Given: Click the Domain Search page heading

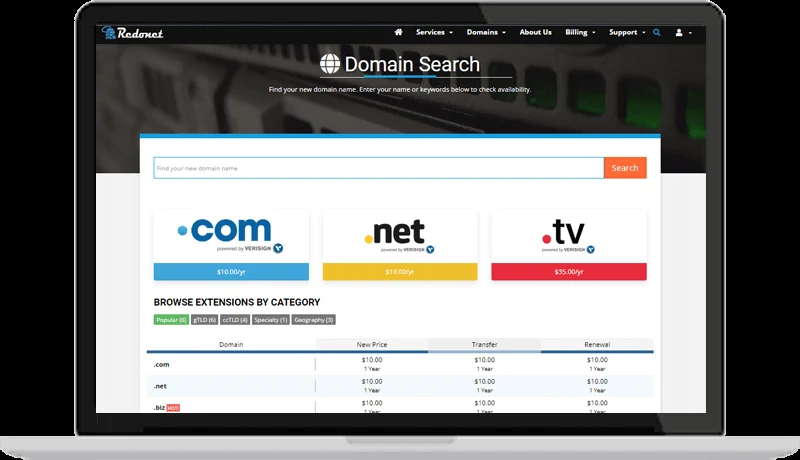Looking at the screenshot, I should [412, 64].
